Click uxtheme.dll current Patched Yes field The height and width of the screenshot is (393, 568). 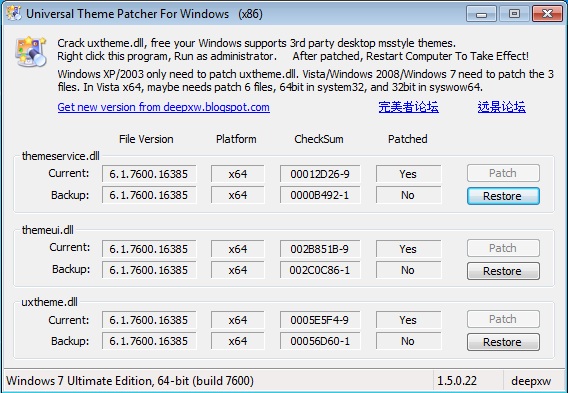coord(409,320)
